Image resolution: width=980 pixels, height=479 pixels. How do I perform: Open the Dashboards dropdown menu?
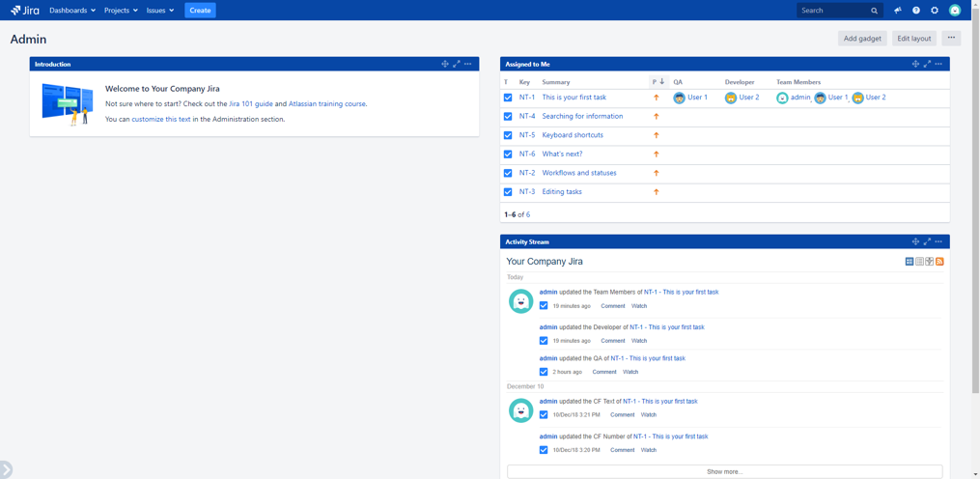pos(72,11)
